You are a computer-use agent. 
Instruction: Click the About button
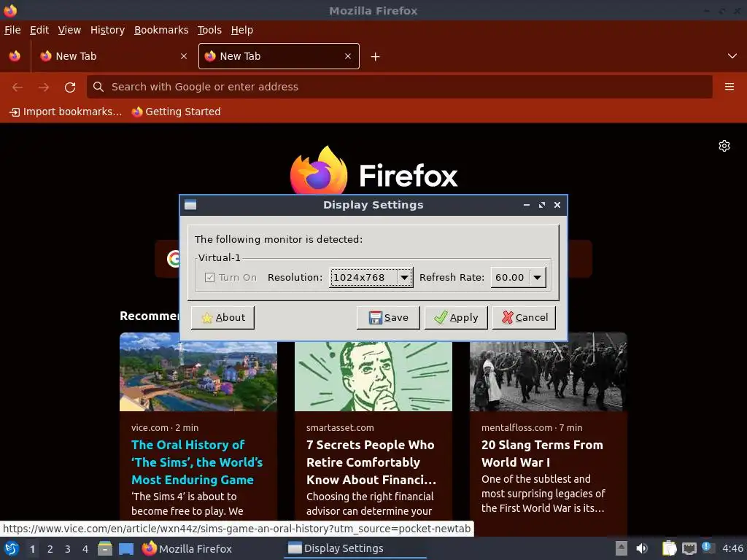(x=222, y=318)
